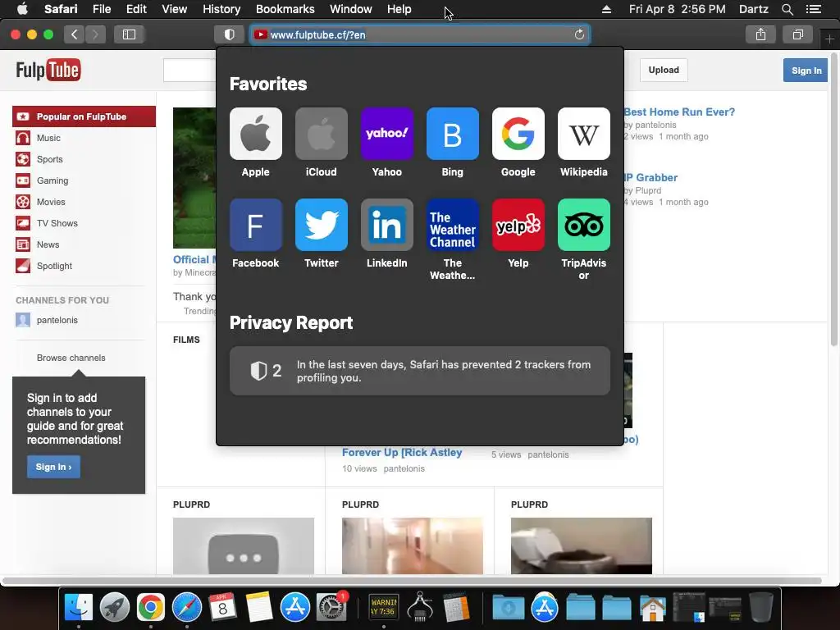
Task: Toggle the Safari sidebar button
Action: click(129, 34)
